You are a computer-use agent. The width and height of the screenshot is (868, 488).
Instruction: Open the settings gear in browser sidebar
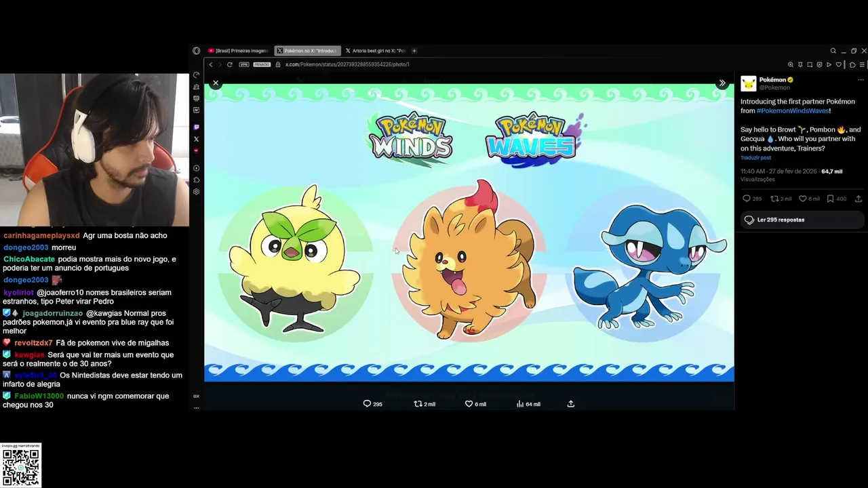[x=196, y=192]
